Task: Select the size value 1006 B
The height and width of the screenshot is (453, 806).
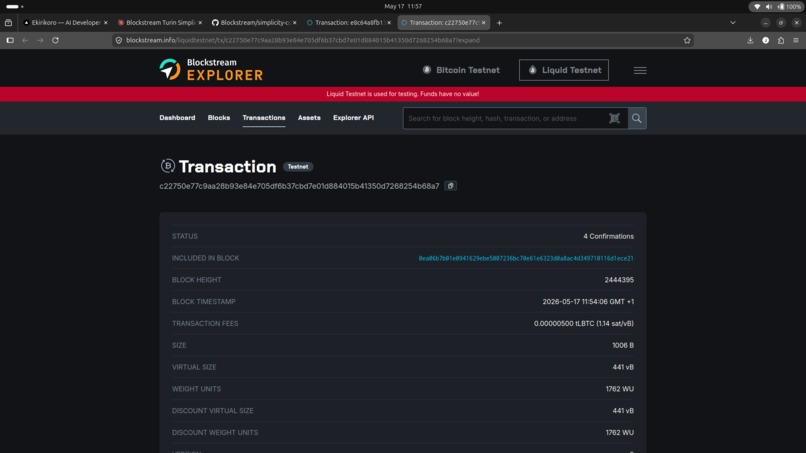Action: 622,346
